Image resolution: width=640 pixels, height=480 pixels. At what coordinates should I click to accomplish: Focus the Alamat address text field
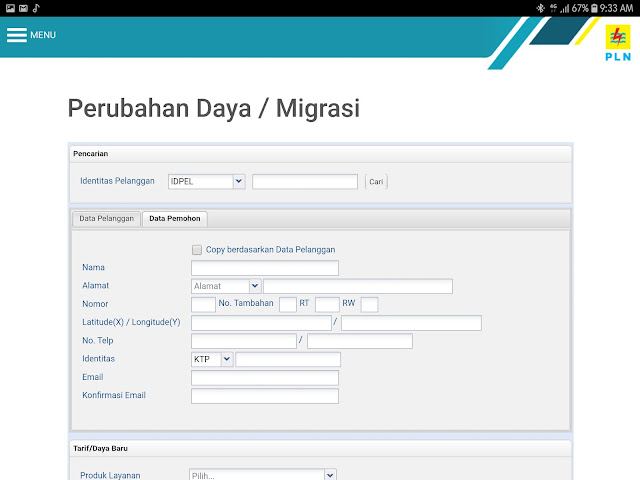(x=358, y=286)
